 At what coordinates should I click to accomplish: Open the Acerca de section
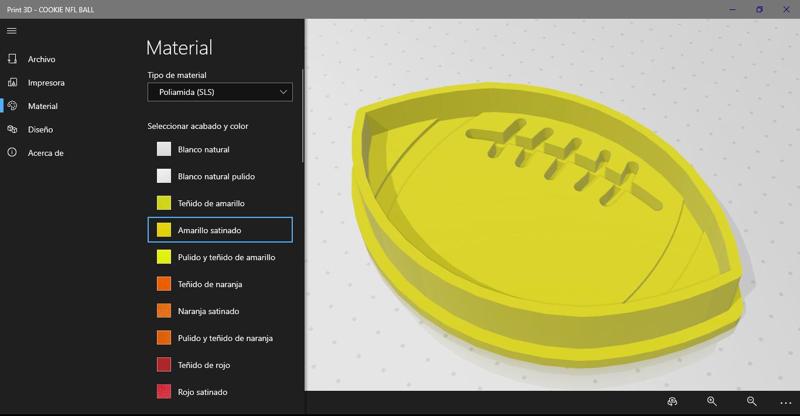pos(46,153)
